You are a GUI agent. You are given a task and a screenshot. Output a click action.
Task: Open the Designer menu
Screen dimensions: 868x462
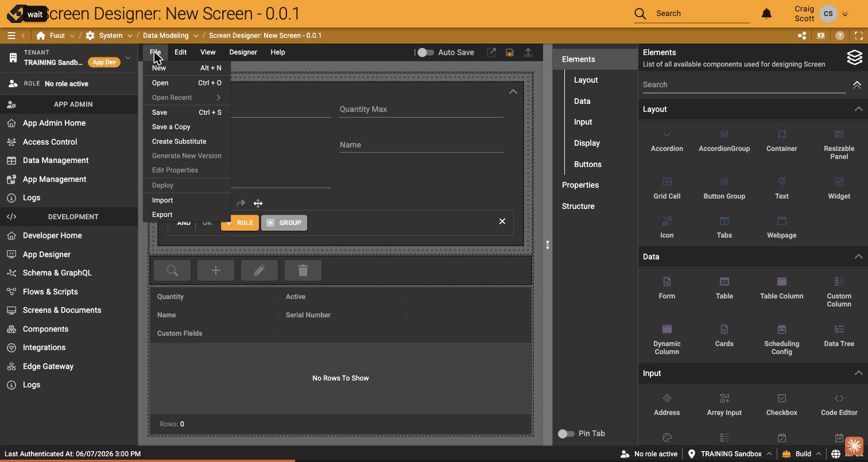(243, 52)
